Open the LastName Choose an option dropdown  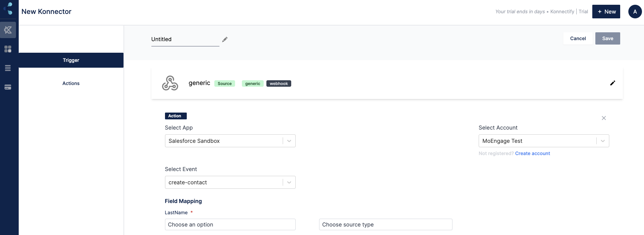[230, 224]
